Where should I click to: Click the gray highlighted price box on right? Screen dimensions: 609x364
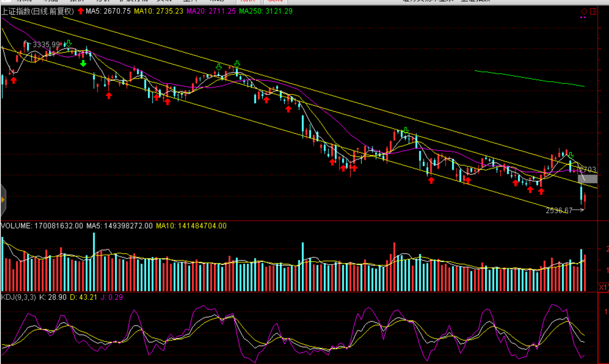(587, 179)
